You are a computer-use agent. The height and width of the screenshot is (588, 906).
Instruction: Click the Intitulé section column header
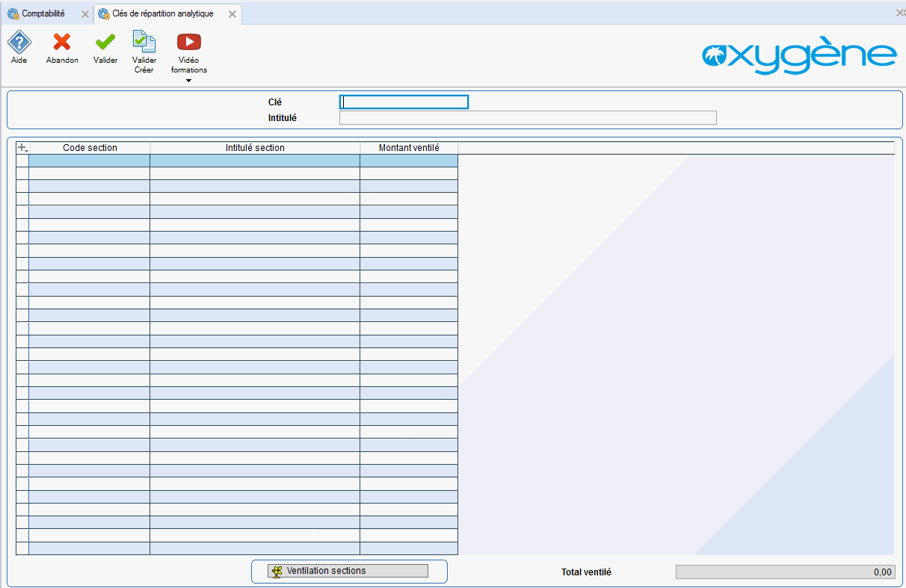255,148
